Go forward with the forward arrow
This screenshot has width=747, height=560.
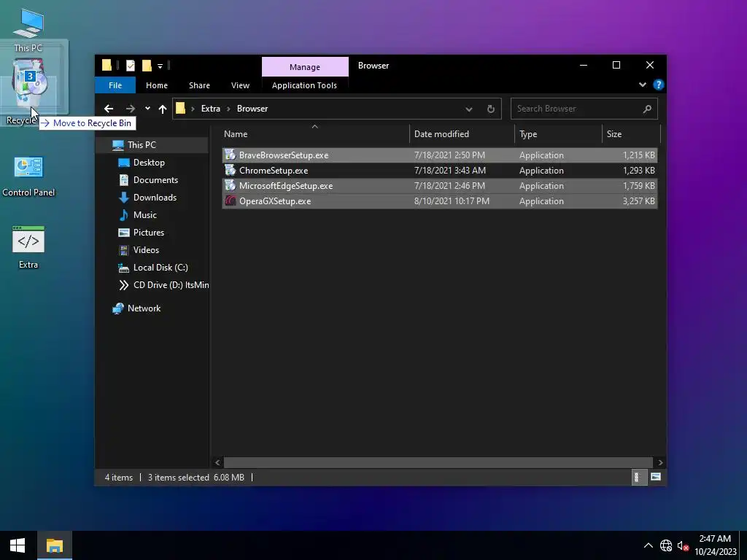(x=130, y=109)
